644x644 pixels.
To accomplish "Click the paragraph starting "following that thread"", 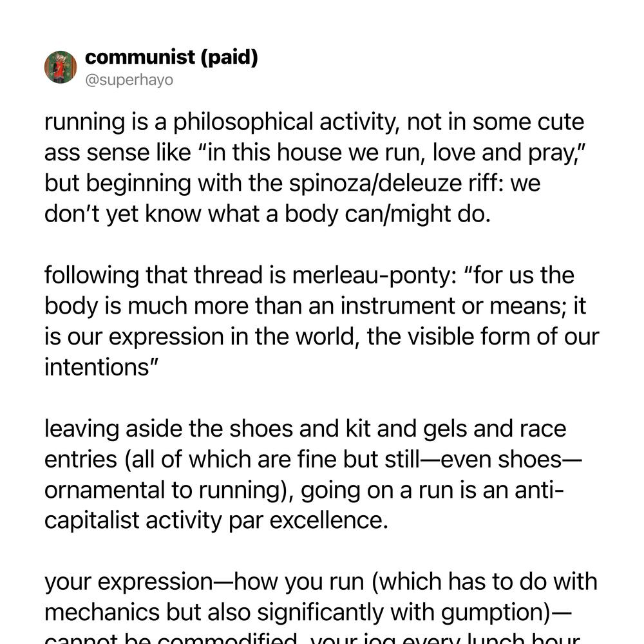I will (x=321, y=321).
